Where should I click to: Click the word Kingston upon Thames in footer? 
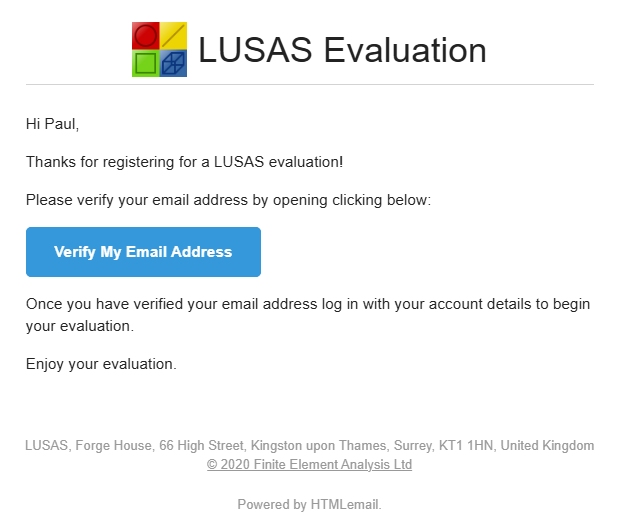click(x=318, y=445)
